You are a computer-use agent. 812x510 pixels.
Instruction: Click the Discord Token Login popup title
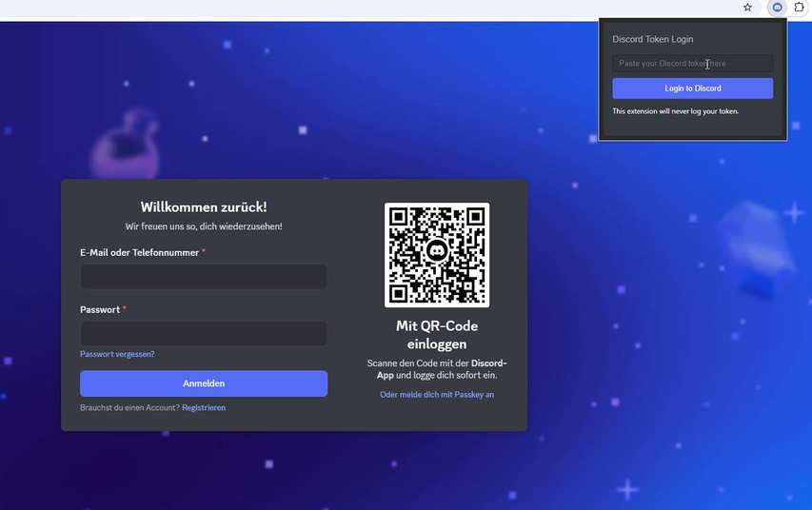(x=652, y=39)
